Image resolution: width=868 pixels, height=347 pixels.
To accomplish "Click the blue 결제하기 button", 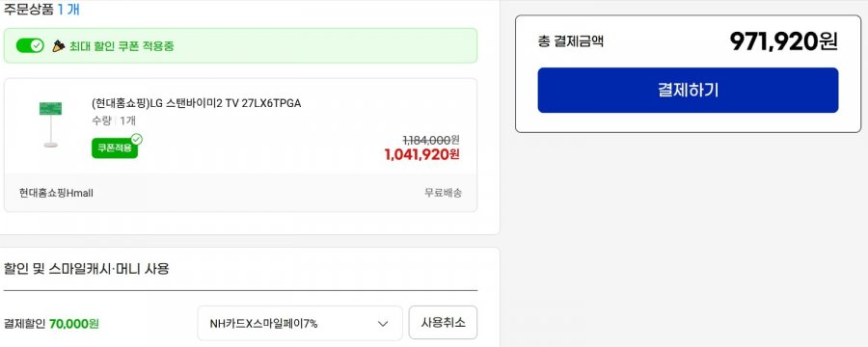I will click(x=688, y=91).
